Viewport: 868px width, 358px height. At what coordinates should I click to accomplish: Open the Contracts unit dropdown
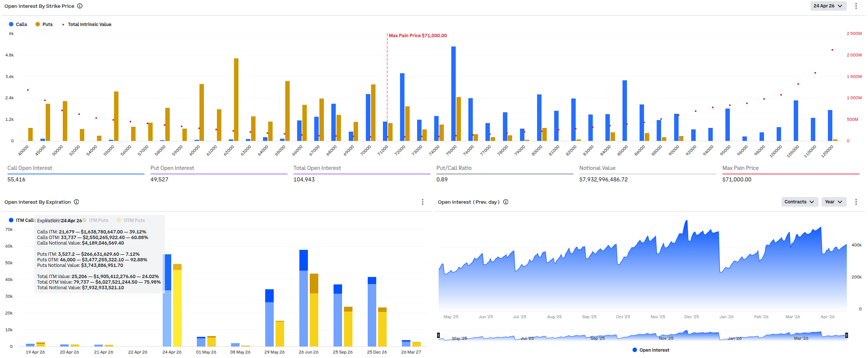799,202
